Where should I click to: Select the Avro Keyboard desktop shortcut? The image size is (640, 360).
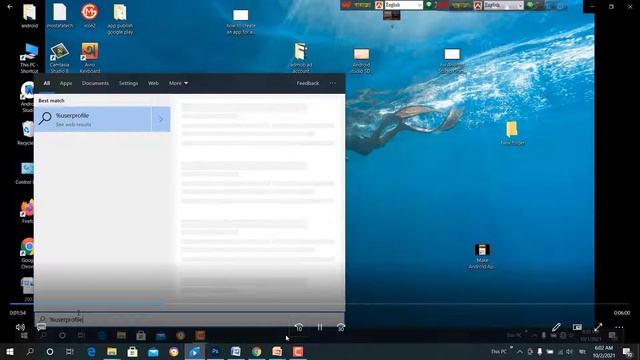click(90, 58)
